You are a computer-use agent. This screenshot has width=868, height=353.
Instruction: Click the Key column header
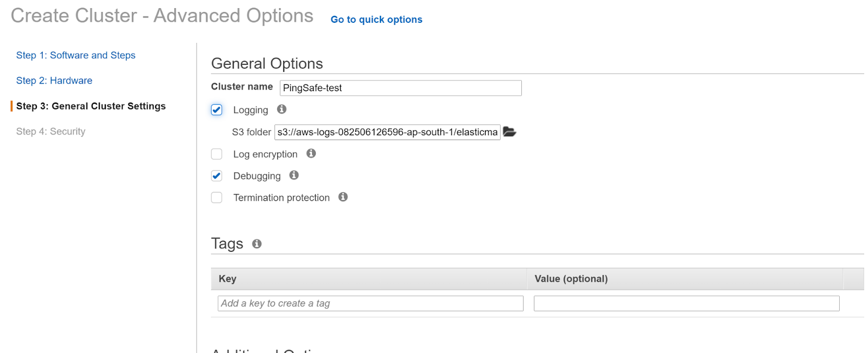[x=227, y=279]
